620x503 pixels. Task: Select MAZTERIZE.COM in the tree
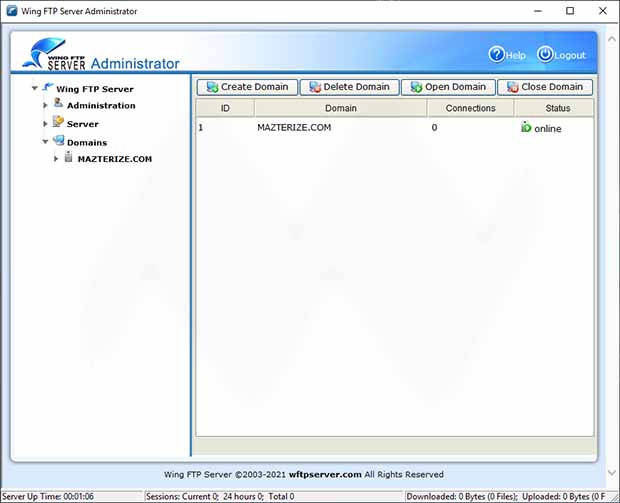tap(115, 159)
